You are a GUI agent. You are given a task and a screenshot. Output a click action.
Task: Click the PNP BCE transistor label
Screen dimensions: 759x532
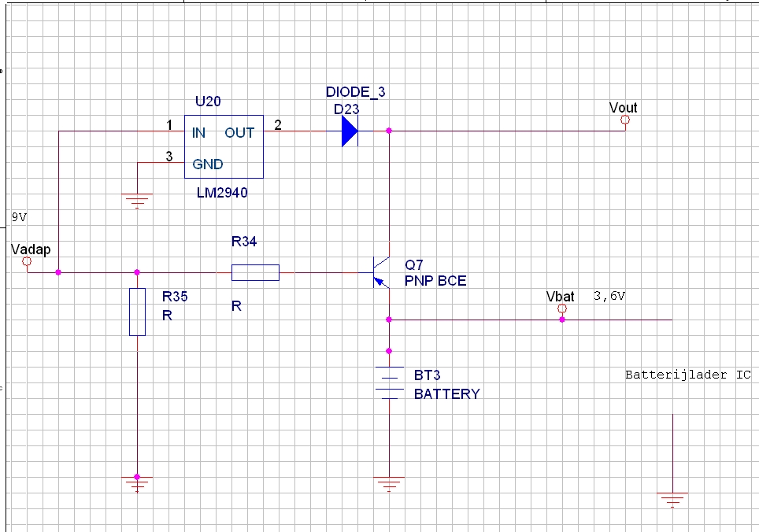(x=435, y=280)
